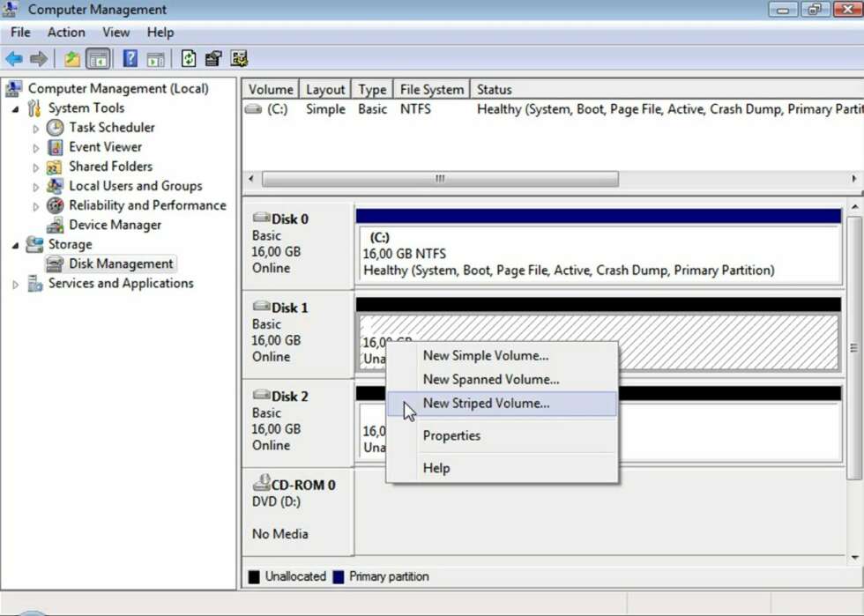Choose New Spanned Volume... from context menu
The image size is (864, 616).
click(x=502, y=380)
